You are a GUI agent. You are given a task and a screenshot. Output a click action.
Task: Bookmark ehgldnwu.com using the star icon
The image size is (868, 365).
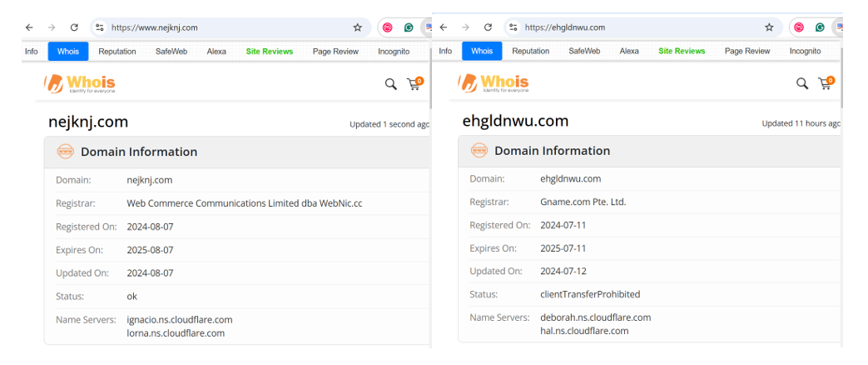[769, 27]
